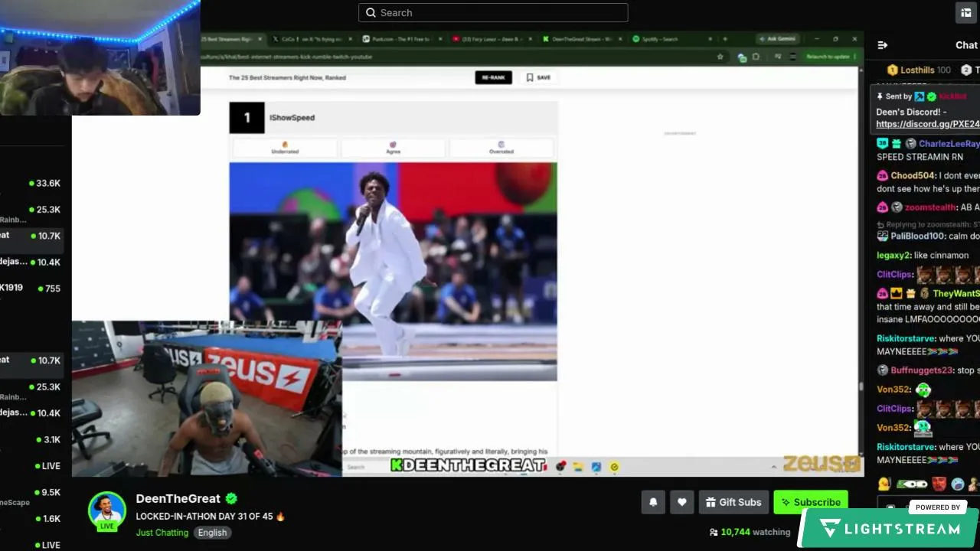Click the English language tag

[x=212, y=533]
